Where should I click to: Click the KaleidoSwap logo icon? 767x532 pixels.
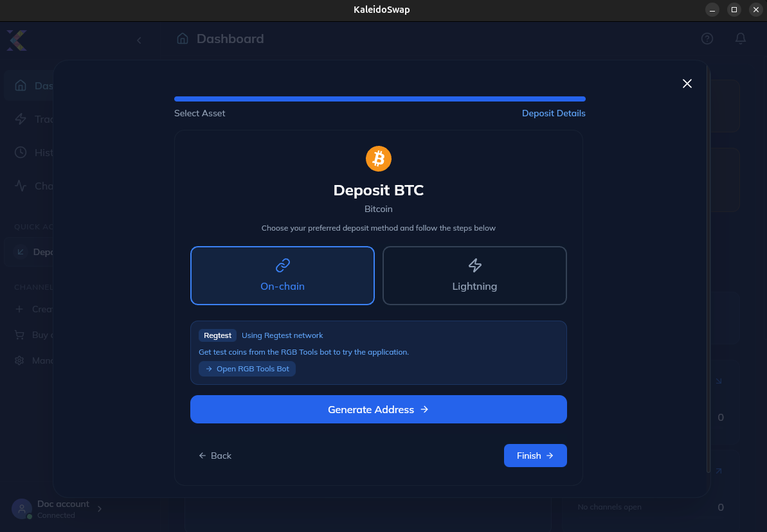16,40
